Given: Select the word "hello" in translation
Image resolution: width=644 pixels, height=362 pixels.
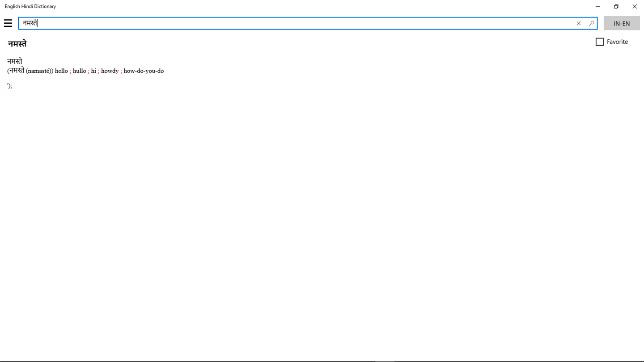Looking at the screenshot, I should [x=61, y=71].
